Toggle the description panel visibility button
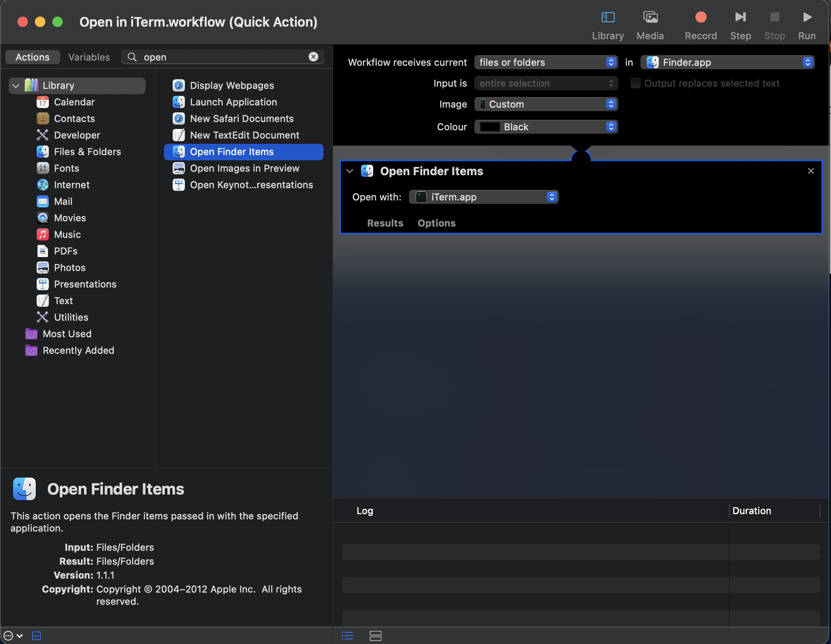The height and width of the screenshot is (644, 831). (x=37, y=636)
